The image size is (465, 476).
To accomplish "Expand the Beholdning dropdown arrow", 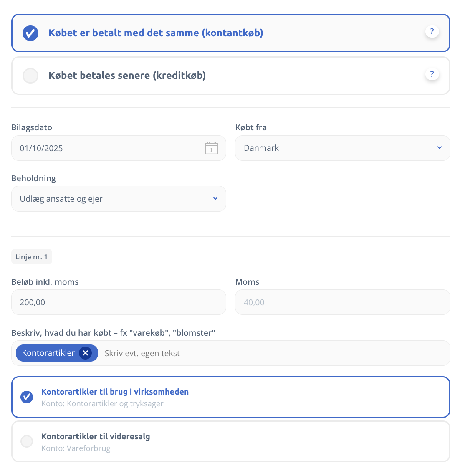I will [215, 199].
